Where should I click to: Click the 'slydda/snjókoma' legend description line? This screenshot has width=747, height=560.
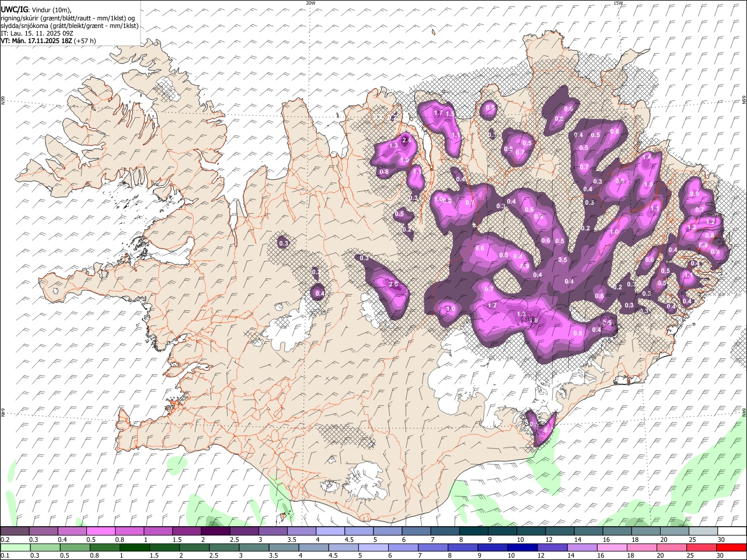click(69, 26)
